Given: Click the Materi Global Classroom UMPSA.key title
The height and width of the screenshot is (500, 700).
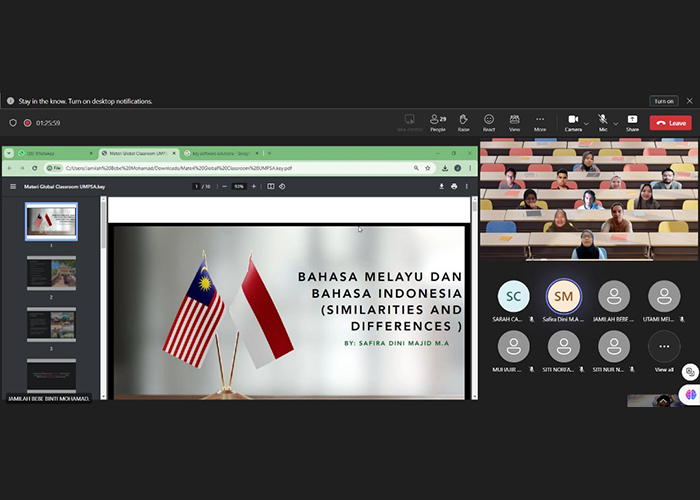Looking at the screenshot, I should 65,187.
